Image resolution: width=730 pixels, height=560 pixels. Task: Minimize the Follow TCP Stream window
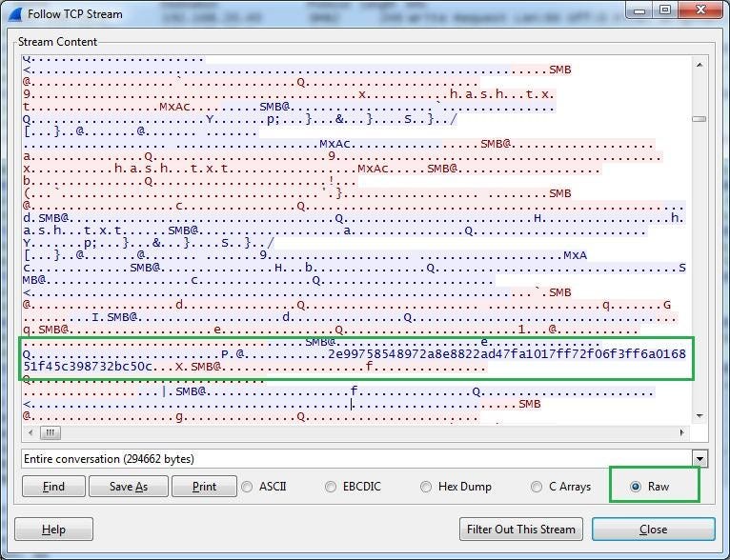[x=639, y=10]
